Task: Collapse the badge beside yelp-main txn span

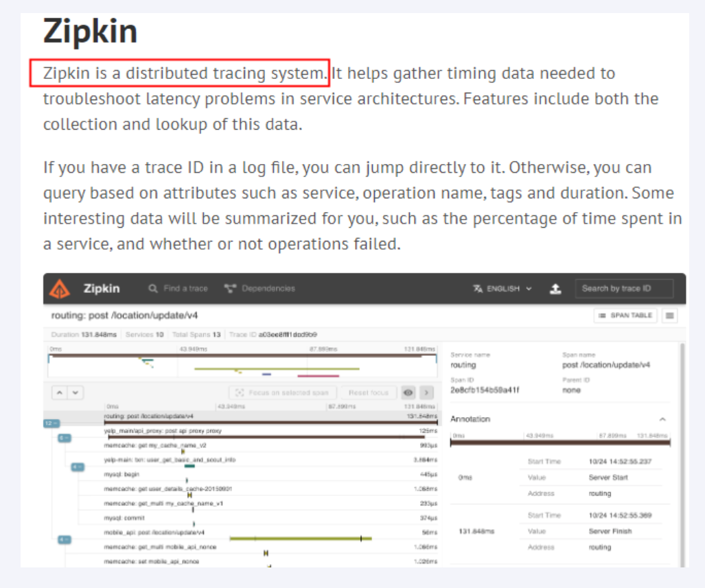Action: (x=78, y=467)
